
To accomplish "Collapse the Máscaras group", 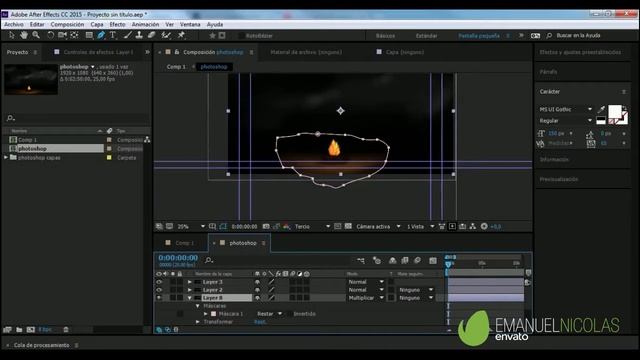I will point(198,306).
